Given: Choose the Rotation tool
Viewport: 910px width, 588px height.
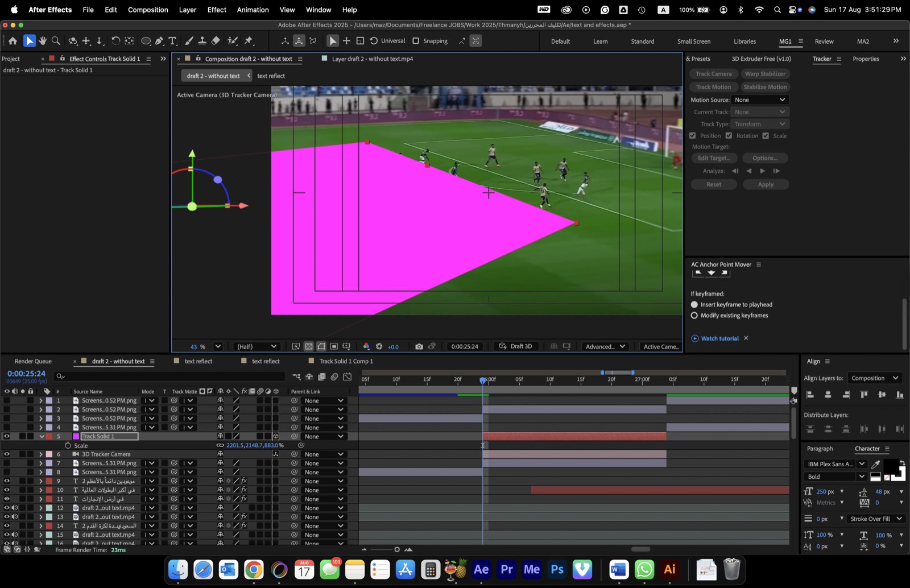Looking at the screenshot, I should point(115,41).
